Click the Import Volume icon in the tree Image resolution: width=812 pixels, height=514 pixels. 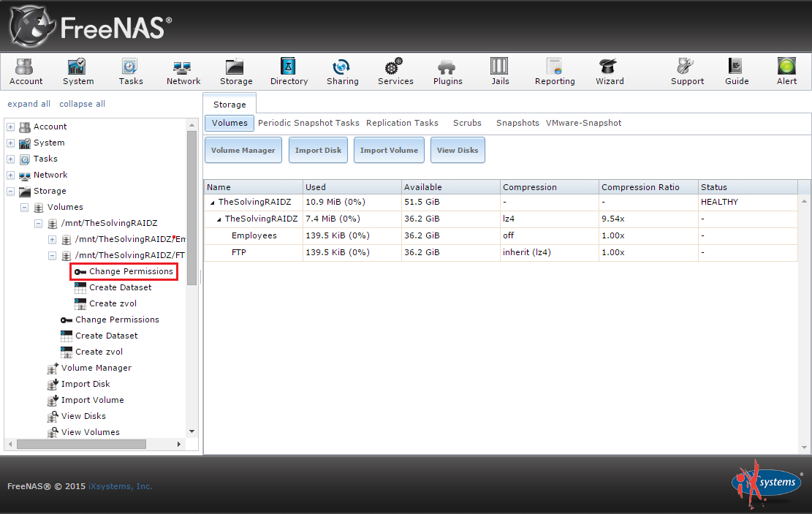pos(53,400)
